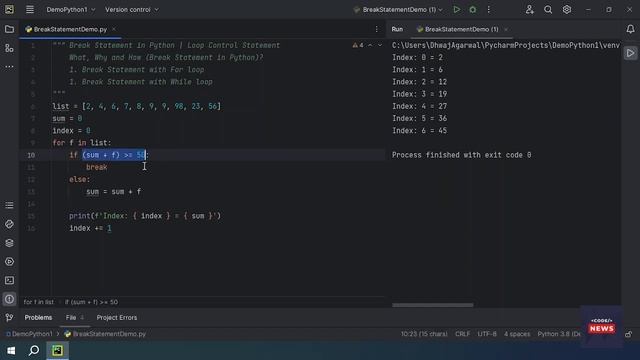The width and height of the screenshot is (640, 360).
Task: Open the main hamburger menu
Action: 30,9
